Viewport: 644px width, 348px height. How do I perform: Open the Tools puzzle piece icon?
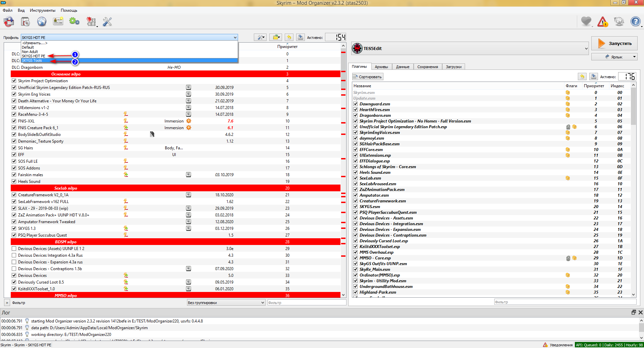click(91, 22)
